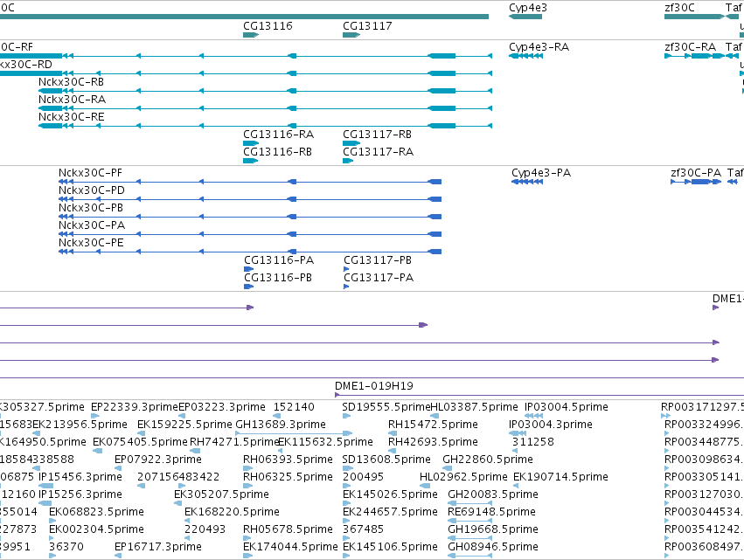Select the Cyp4e3-PA protein glyph
This screenshot has width=744, height=560.
(527, 182)
